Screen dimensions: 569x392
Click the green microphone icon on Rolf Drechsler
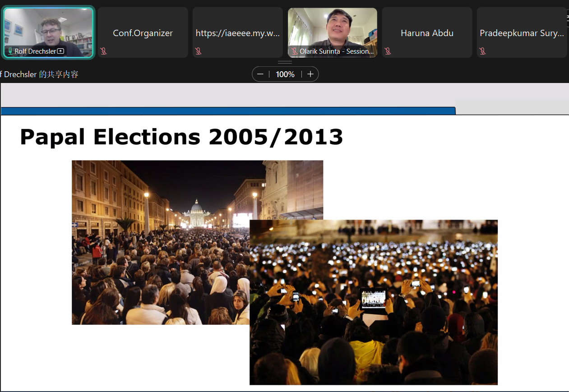tap(10, 51)
